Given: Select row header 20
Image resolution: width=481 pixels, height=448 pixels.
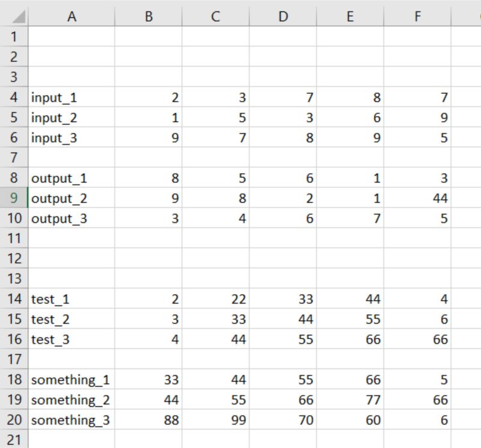Looking at the screenshot, I should 13,420.
